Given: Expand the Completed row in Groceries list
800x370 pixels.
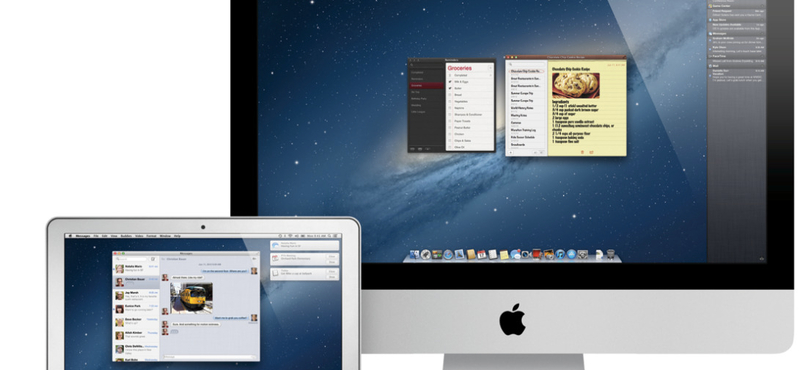Looking at the screenshot, I should click(490, 75).
